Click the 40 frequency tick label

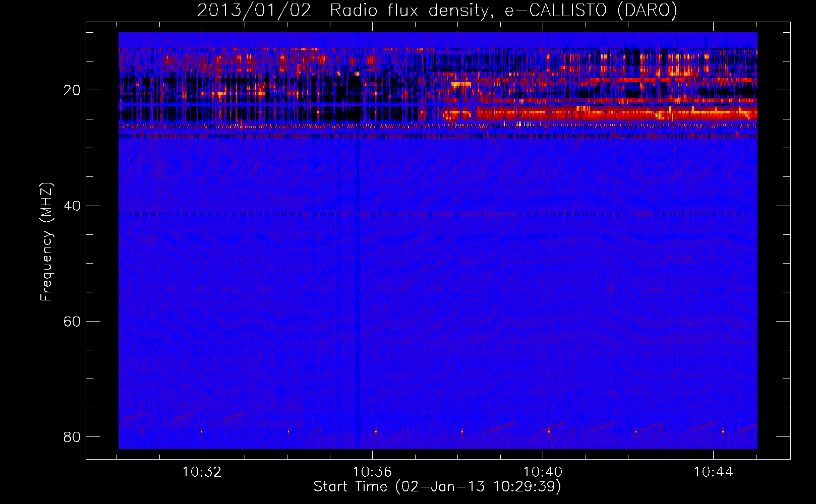click(x=72, y=206)
